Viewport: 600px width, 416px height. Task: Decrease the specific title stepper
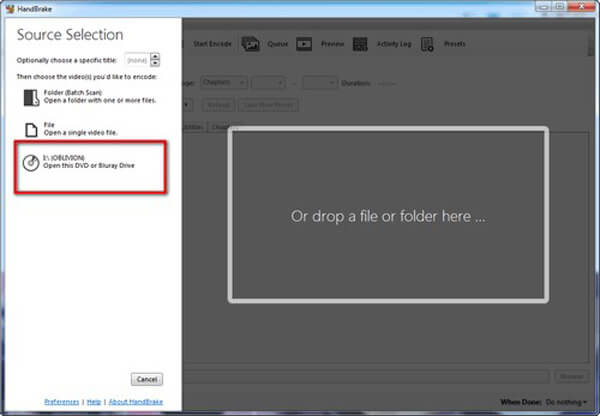tap(155, 63)
